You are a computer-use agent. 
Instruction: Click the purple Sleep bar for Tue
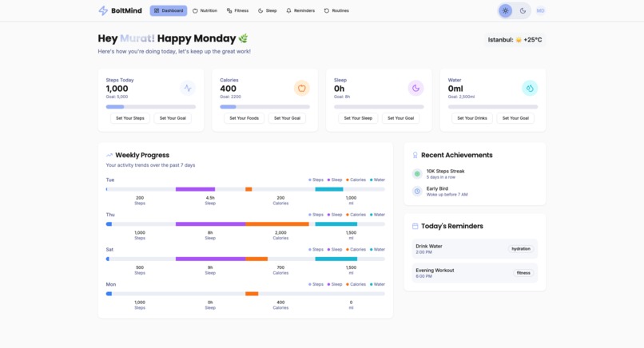coord(195,189)
